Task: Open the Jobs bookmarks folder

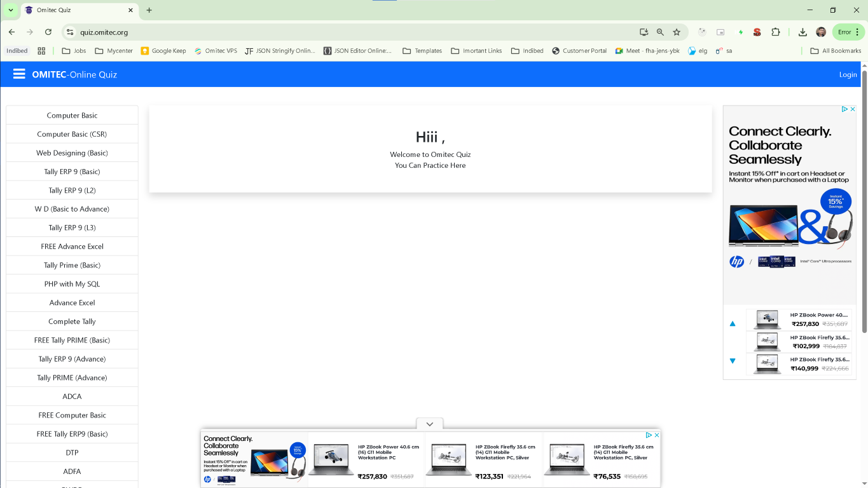Action: (x=74, y=51)
